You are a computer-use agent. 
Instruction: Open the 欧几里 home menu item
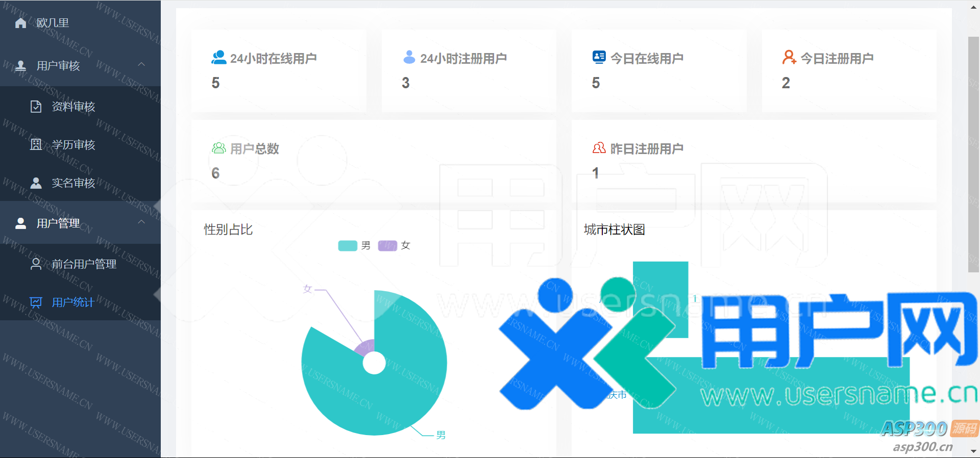point(80,23)
